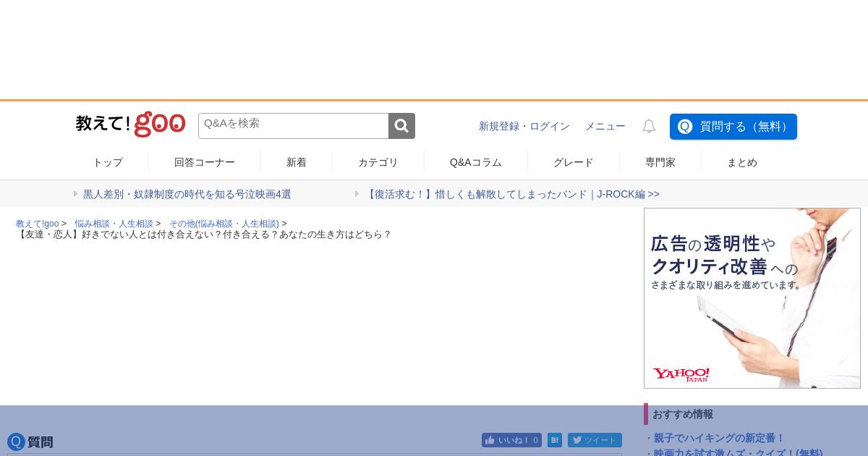This screenshot has height=456, width=868.
Task: Open the notification bell
Action: (x=649, y=126)
